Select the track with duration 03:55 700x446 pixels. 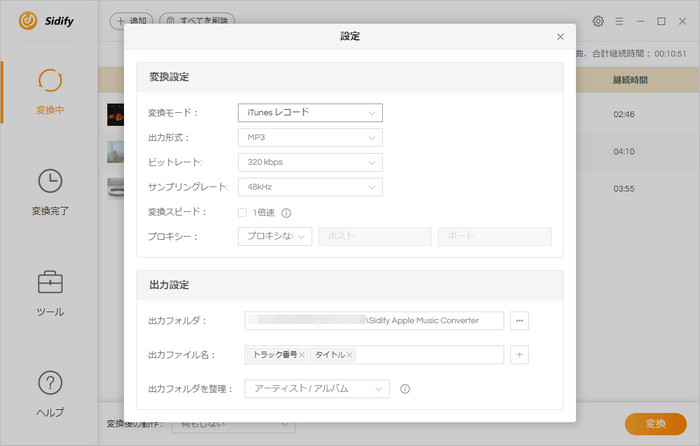pyautogui.click(x=624, y=188)
